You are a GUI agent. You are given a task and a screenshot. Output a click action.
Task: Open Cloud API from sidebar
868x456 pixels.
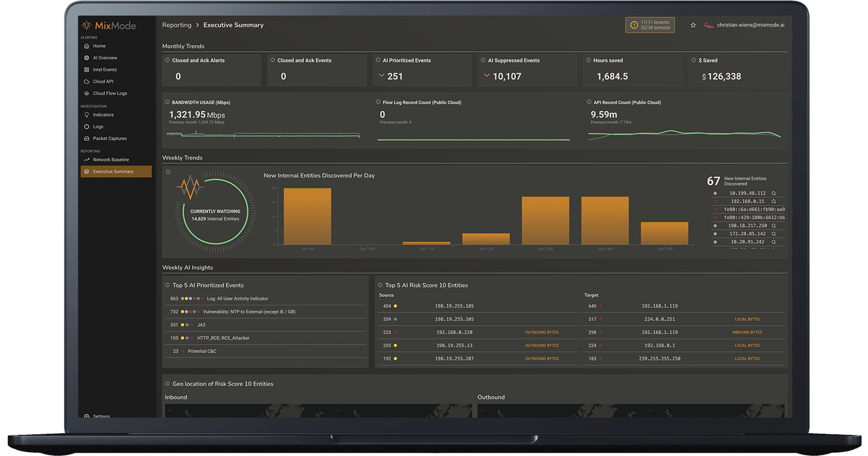pos(103,81)
